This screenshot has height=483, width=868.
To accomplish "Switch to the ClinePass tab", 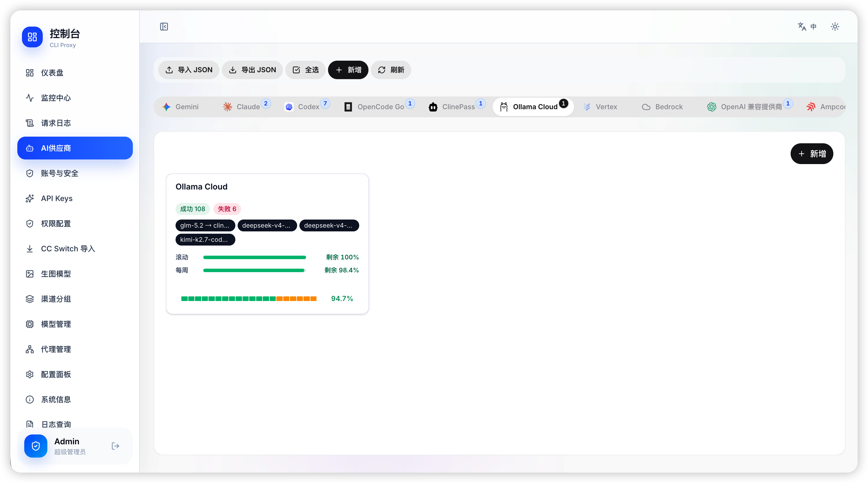I will (457, 107).
